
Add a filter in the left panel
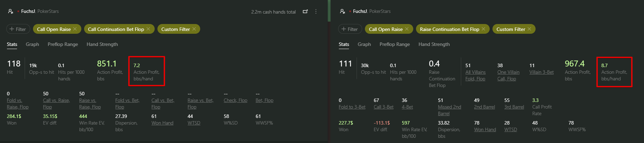(x=18, y=29)
